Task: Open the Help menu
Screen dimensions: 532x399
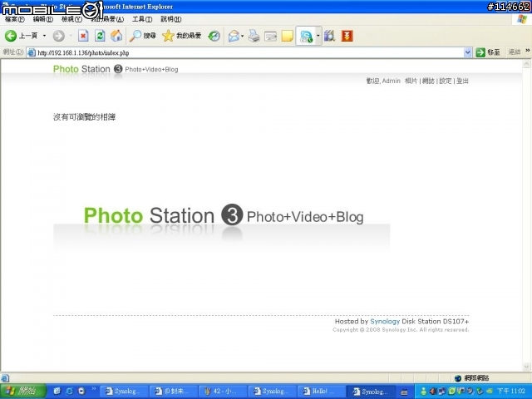Action: (x=170, y=19)
